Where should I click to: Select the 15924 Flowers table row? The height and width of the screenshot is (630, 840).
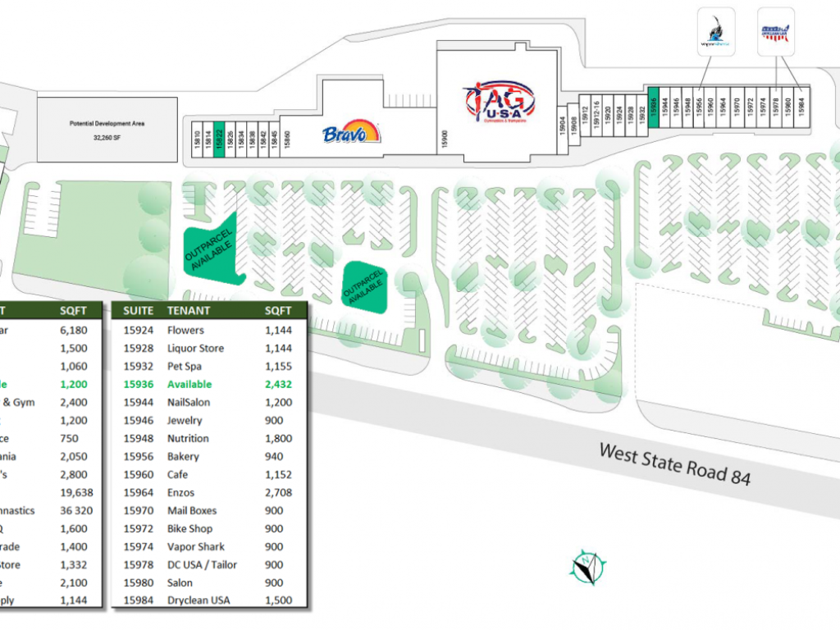click(208, 331)
